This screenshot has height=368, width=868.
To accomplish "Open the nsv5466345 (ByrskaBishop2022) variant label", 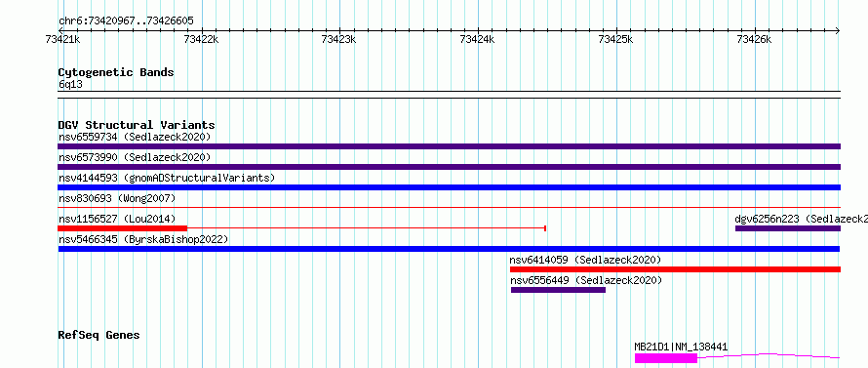I will point(143,239).
